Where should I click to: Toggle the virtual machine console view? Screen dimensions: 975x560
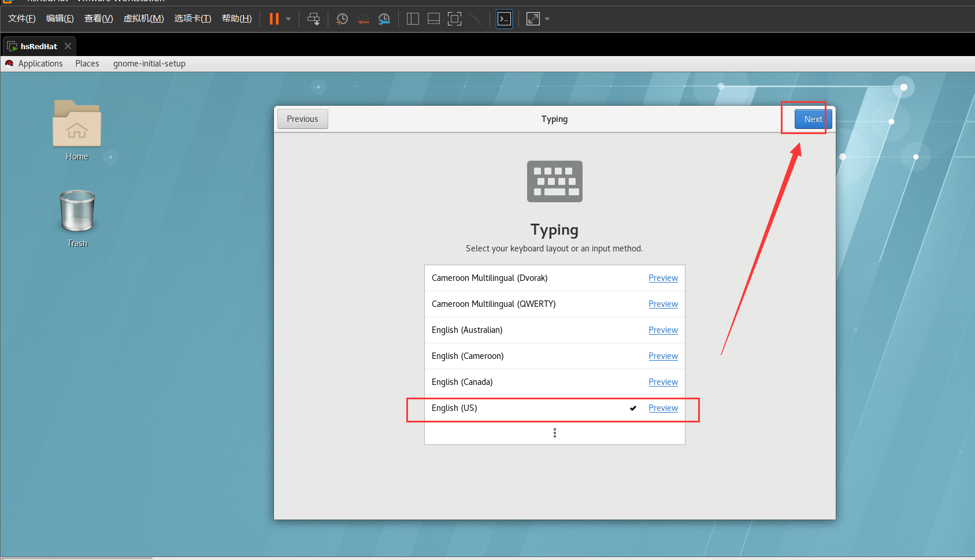(x=504, y=18)
